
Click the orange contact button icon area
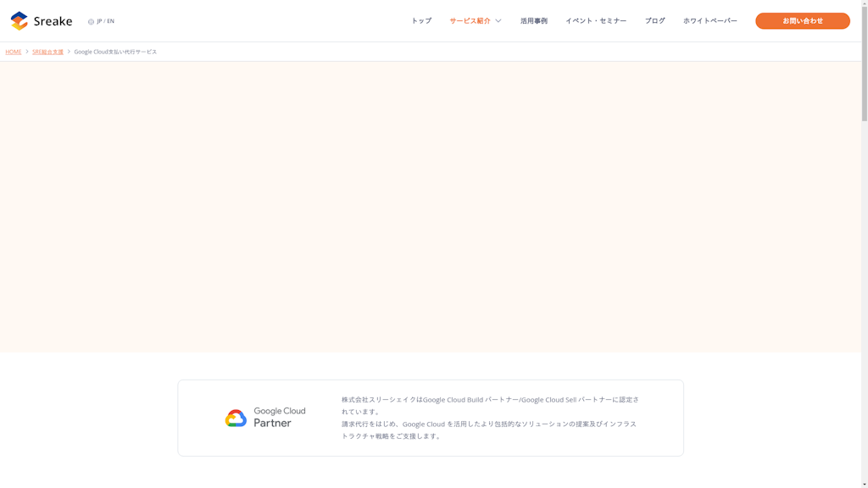click(x=801, y=20)
